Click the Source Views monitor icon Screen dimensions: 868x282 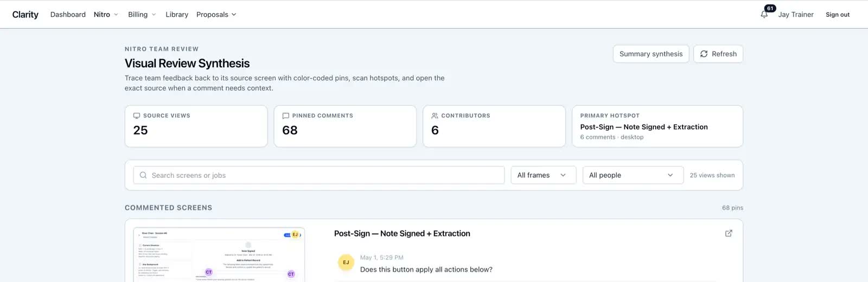coord(137,116)
